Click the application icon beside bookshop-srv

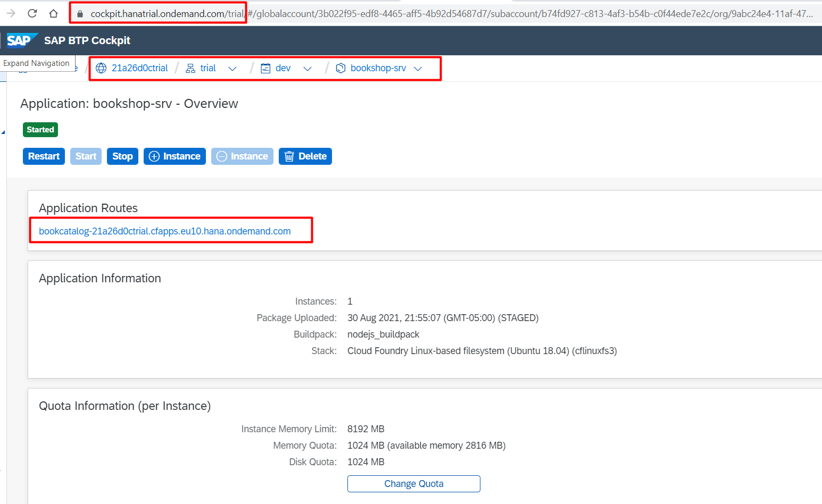(341, 68)
